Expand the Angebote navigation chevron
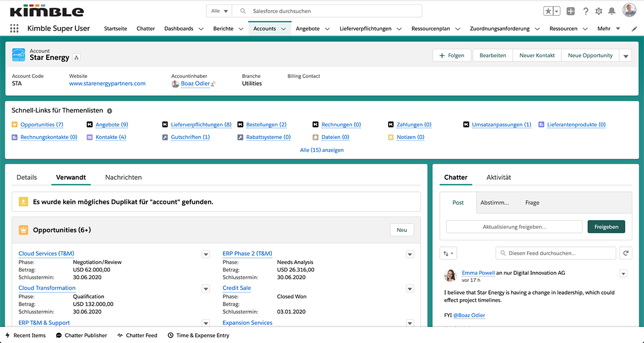The width and height of the screenshot is (644, 343). tap(328, 29)
